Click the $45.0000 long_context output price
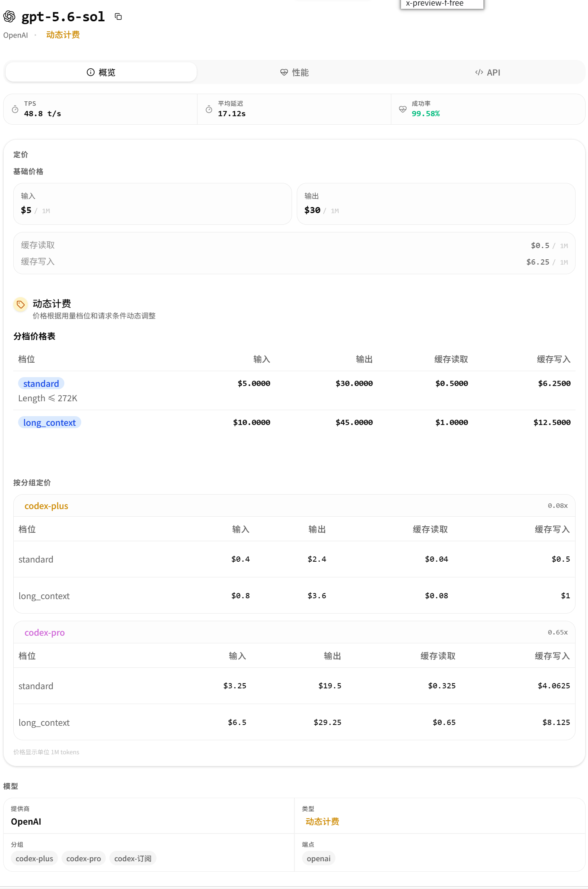Viewport: 588px width, 889px height. coord(354,423)
